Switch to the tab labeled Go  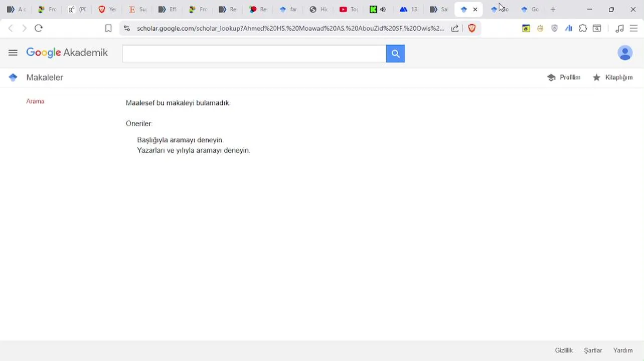pos(530,10)
